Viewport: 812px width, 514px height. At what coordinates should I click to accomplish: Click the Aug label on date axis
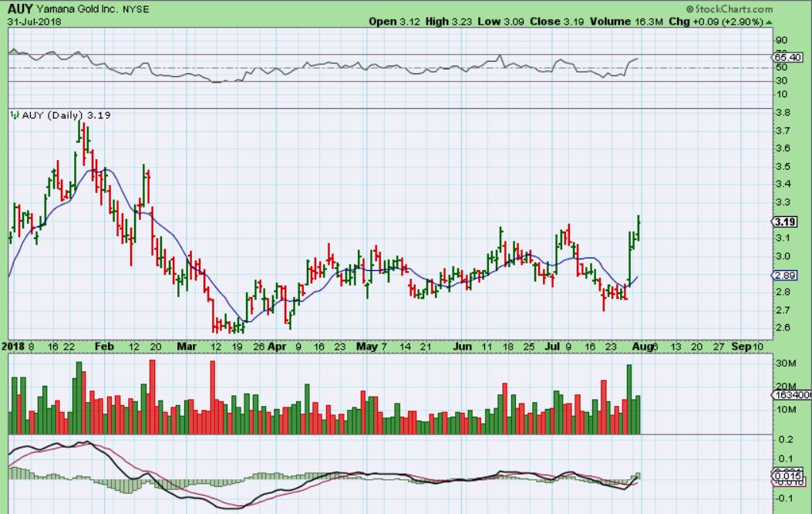(x=642, y=346)
